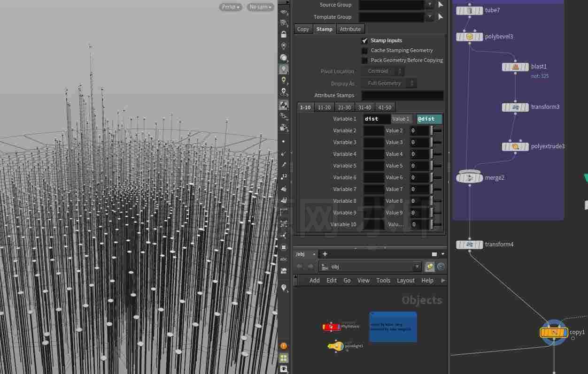Click the Value 1 field containing @dist
Image resolution: width=588 pixels, height=374 pixels.
[x=429, y=119]
